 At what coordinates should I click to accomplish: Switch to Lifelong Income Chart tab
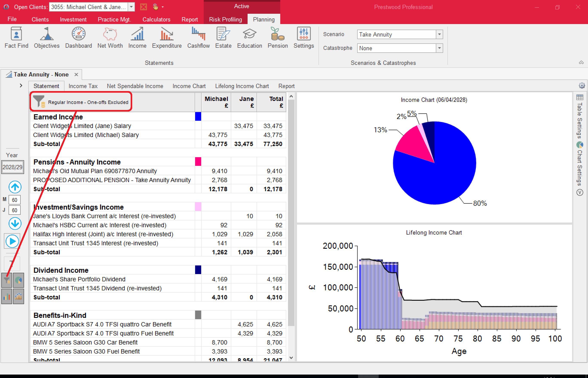pyautogui.click(x=241, y=86)
